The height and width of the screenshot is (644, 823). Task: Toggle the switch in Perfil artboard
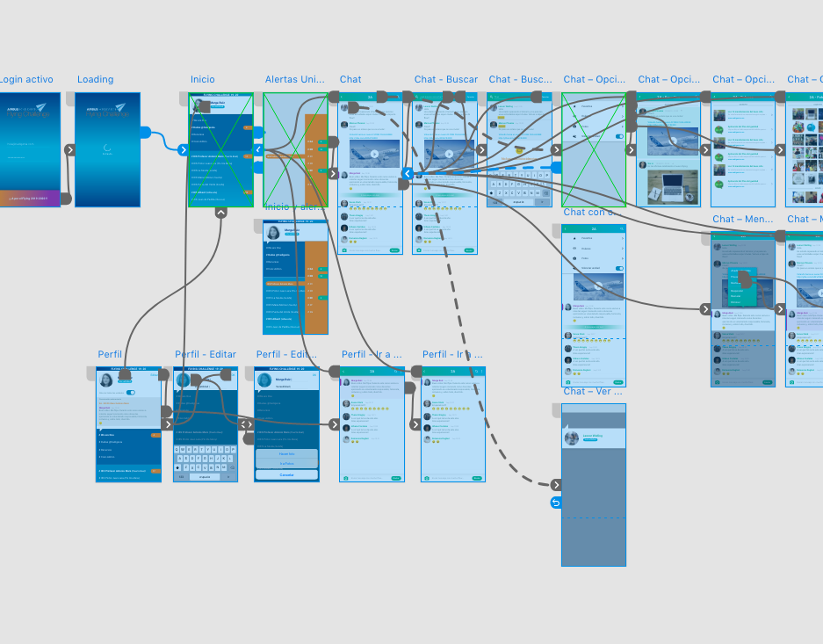click(131, 393)
